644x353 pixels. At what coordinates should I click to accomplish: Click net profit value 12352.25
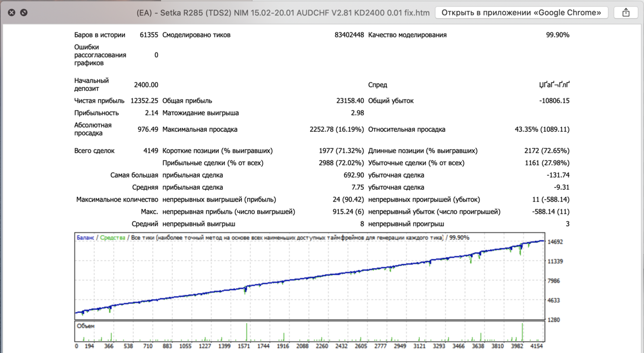[144, 101]
